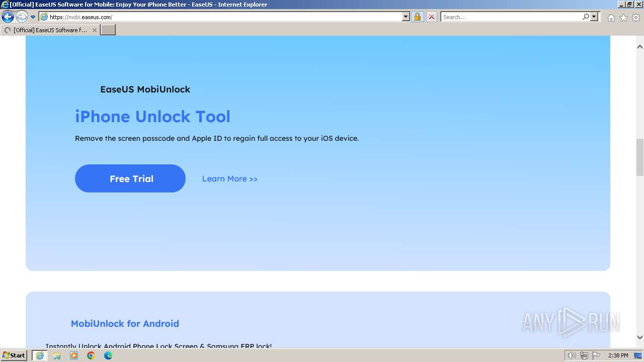Expand the search provider dropdown
Image resolution: width=644 pixels, height=362 pixels.
pos(594,17)
